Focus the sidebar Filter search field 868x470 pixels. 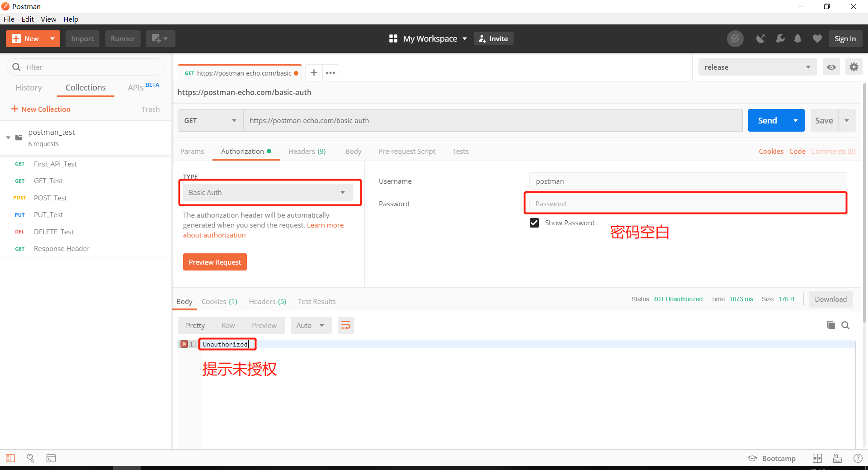tap(86, 67)
